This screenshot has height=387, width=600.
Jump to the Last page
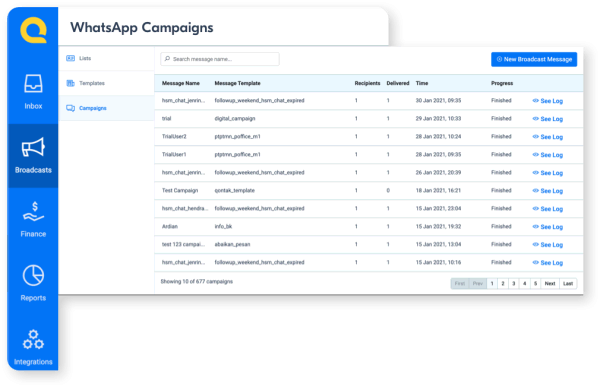pos(568,284)
